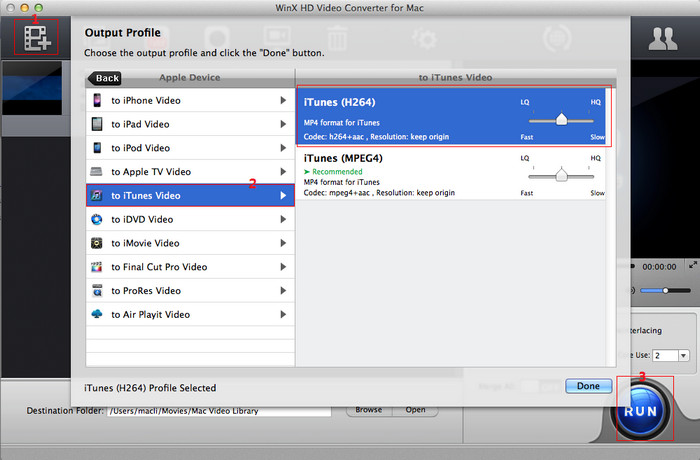Click the loaded video thumbnail
The height and width of the screenshot is (460, 700).
click(x=32, y=88)
